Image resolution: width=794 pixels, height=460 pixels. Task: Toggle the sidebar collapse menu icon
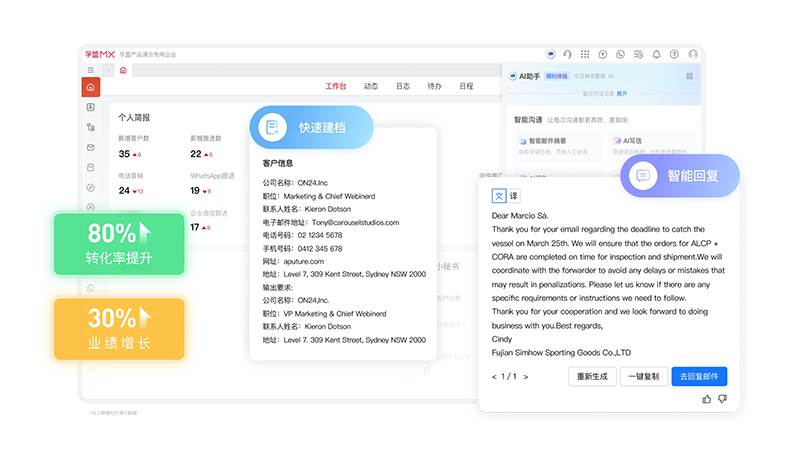pyautogui.click(x=91, y=70)
